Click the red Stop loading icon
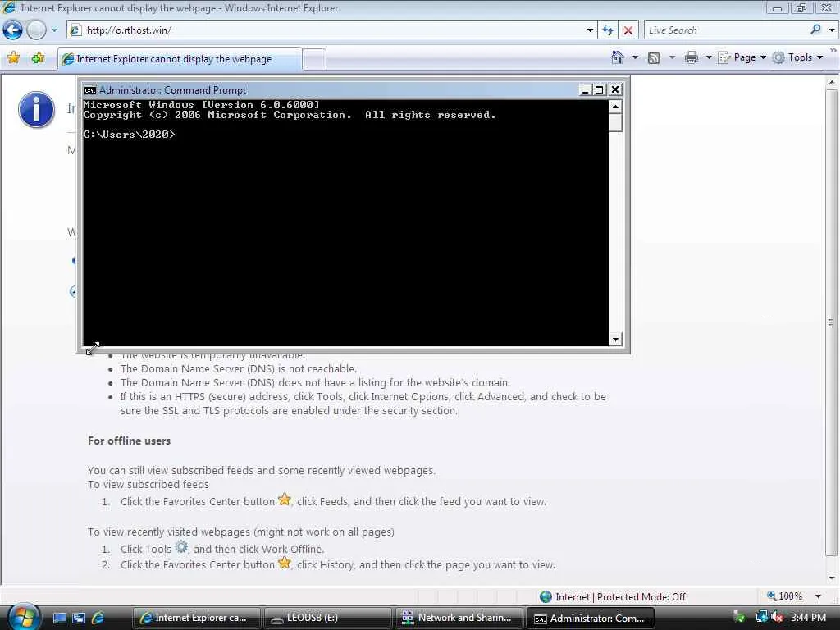The image size is (840, 630). (628, 30)
